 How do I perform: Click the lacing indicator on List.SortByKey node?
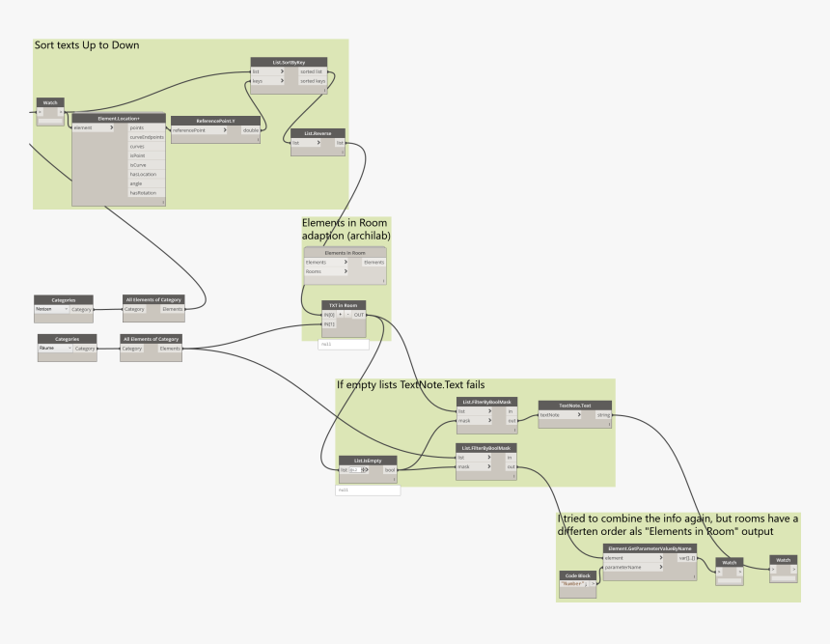tap(323, 89)
